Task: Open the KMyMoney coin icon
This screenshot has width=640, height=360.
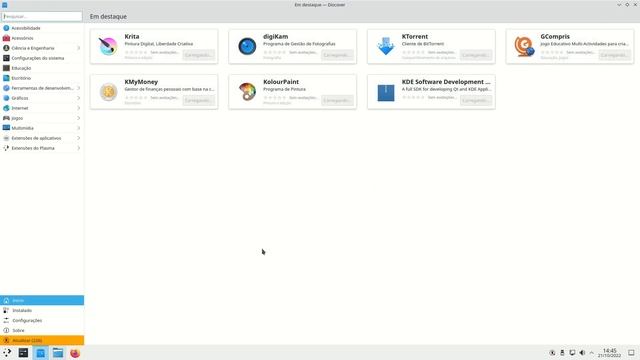Action: click(x=108, y=91)
